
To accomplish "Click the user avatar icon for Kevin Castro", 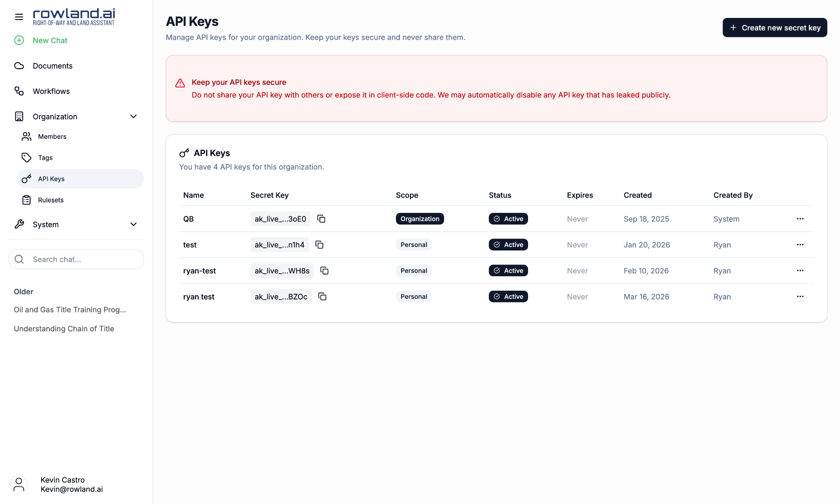I will pos(19,484).
